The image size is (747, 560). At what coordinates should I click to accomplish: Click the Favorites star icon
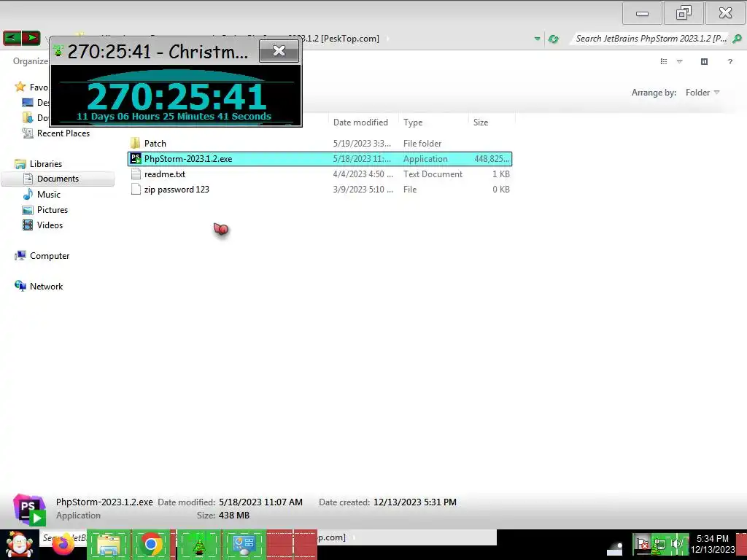click(20, 87)
